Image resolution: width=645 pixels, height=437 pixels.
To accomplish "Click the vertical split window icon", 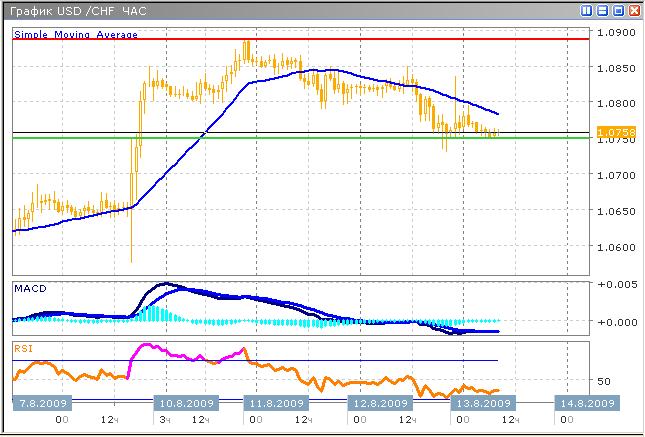I will tap(587, 11).
